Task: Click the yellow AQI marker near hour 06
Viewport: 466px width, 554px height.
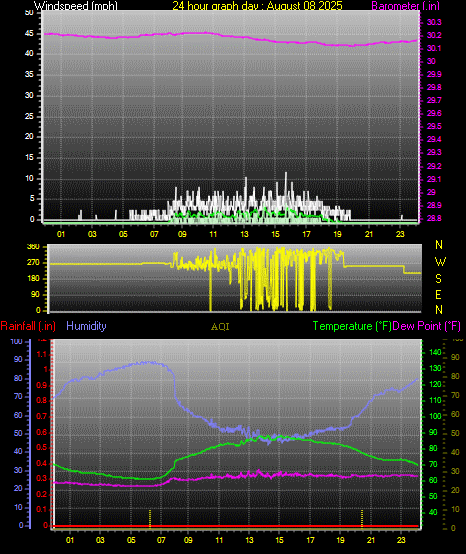Action: pos(150,518)
